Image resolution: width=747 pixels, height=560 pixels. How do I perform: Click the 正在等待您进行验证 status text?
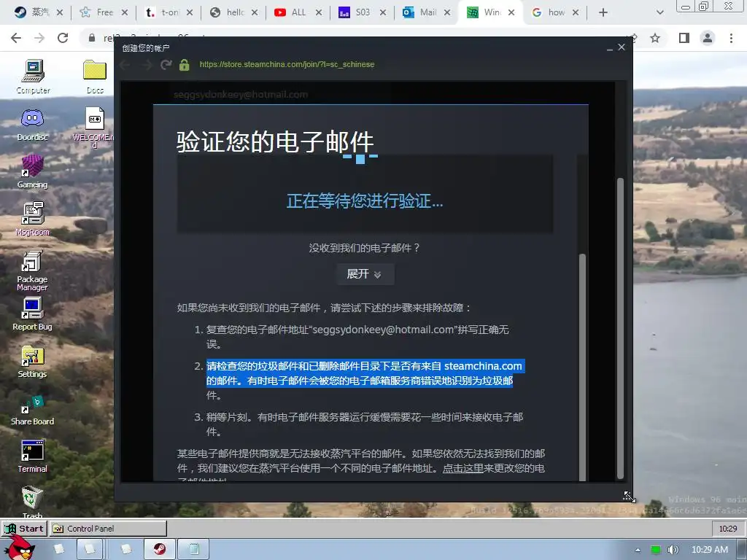[x=365, y=201]
